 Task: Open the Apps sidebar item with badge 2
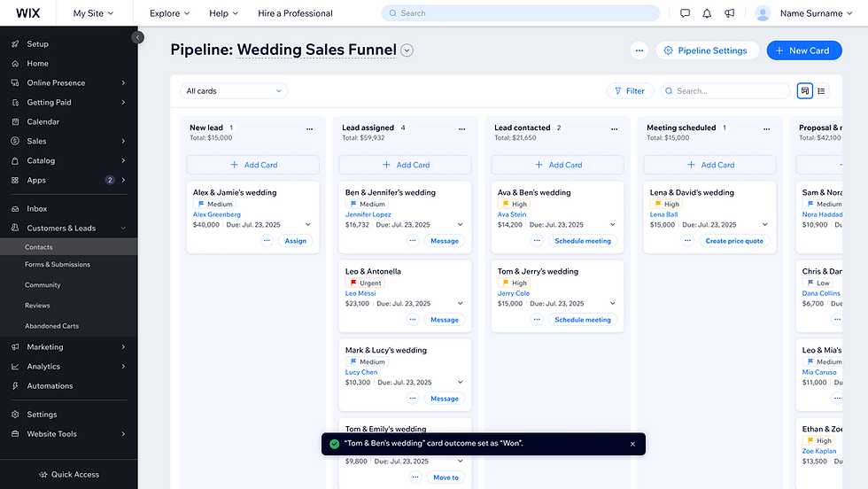(69, 180)
